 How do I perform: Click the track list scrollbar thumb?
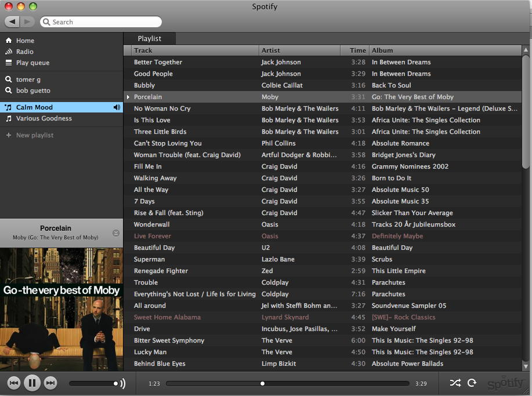(x=526, y=111)
